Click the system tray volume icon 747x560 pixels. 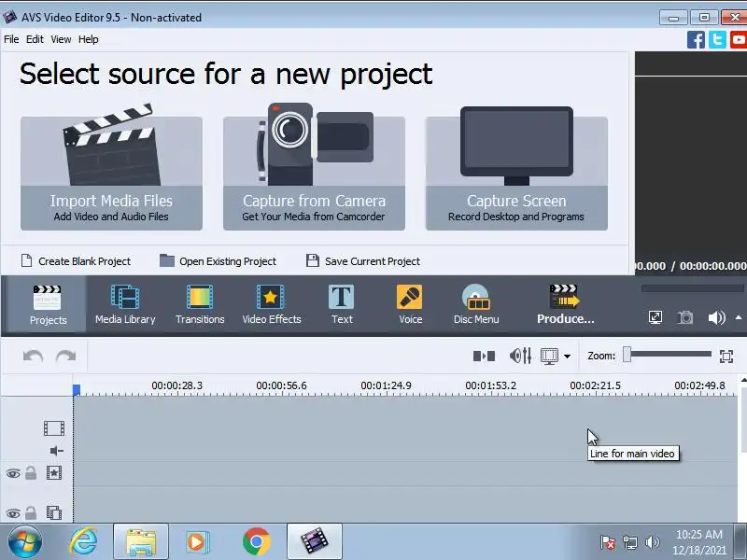point(652,542)
